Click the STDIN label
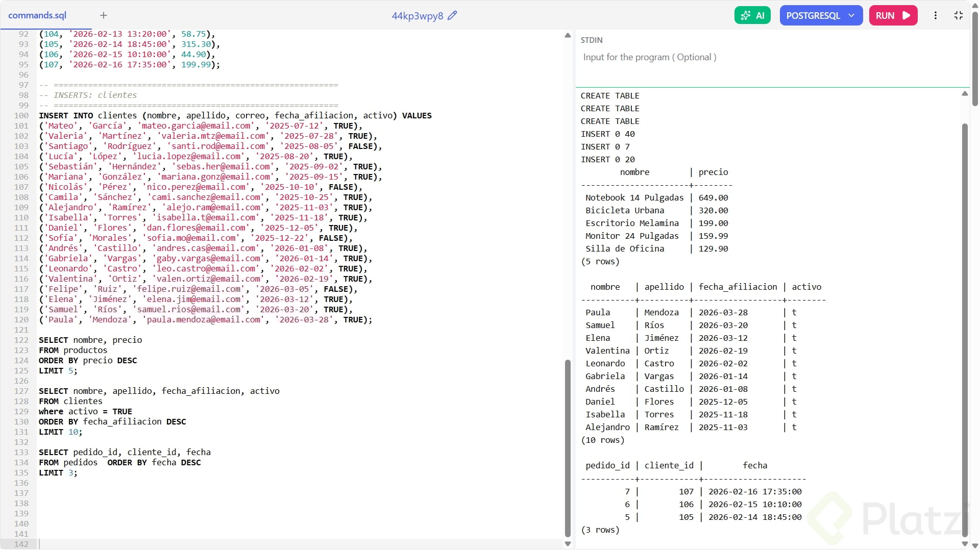This screenshot has width=980, height=551. coord(592,40)
